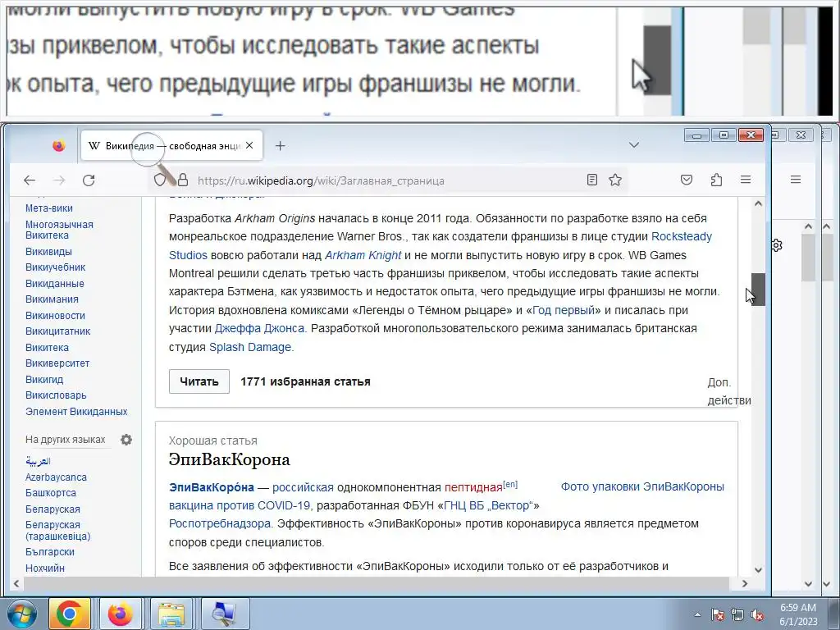Screen dimensions: 840x630
Task: Go back with the Firefox back arrow
Action: coord(30,180)
